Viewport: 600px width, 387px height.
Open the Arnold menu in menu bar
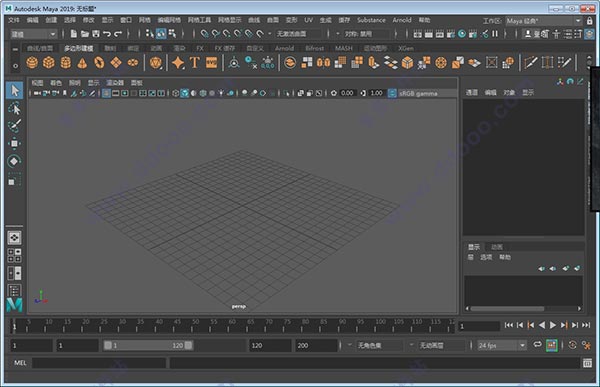coord(402,20)
